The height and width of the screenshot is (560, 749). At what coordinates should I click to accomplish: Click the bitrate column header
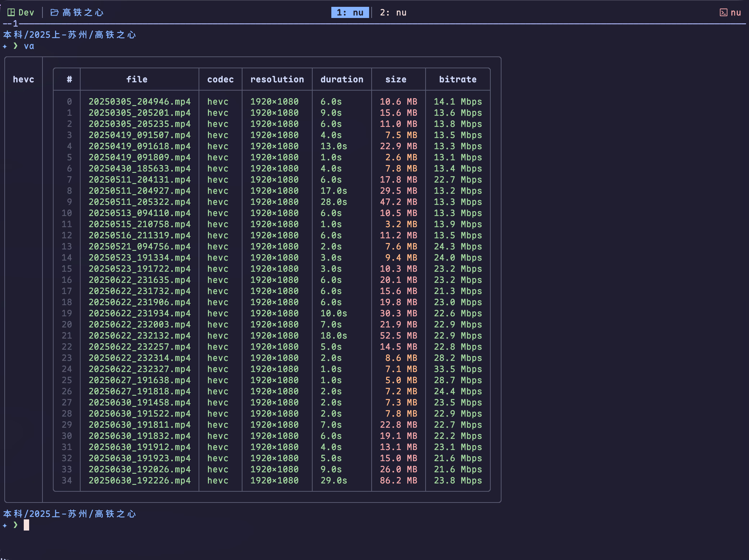point(458,79)
